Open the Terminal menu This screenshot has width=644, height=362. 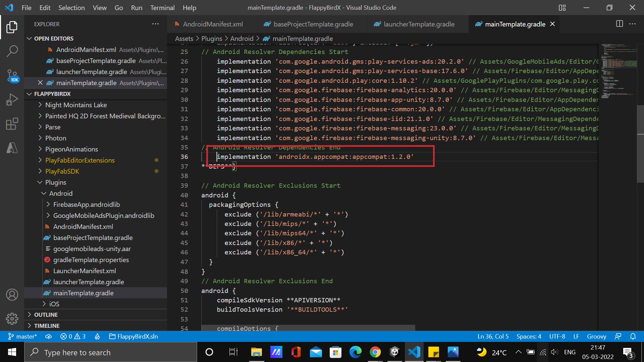pyautogui.click(x=162, y=8)
